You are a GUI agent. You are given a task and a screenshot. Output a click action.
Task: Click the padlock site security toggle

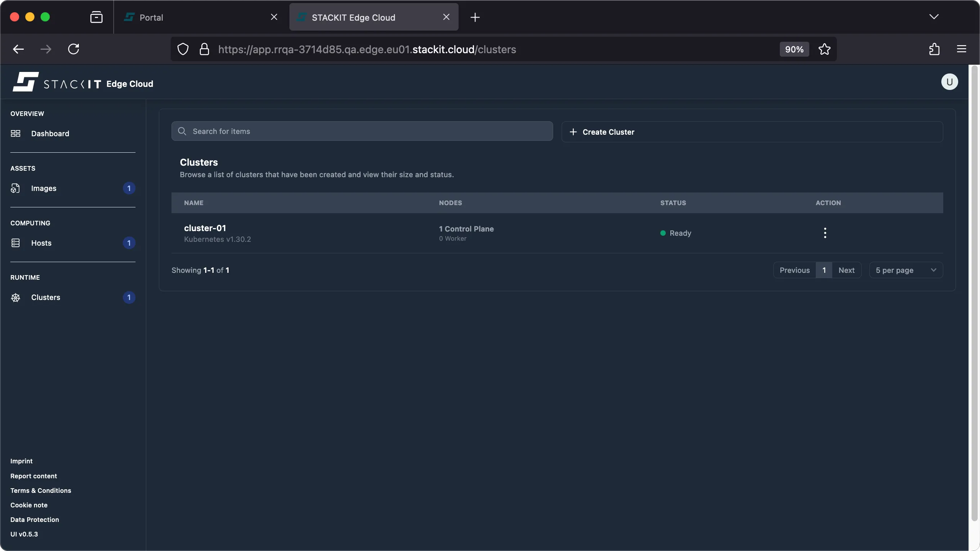pos(204,49)
